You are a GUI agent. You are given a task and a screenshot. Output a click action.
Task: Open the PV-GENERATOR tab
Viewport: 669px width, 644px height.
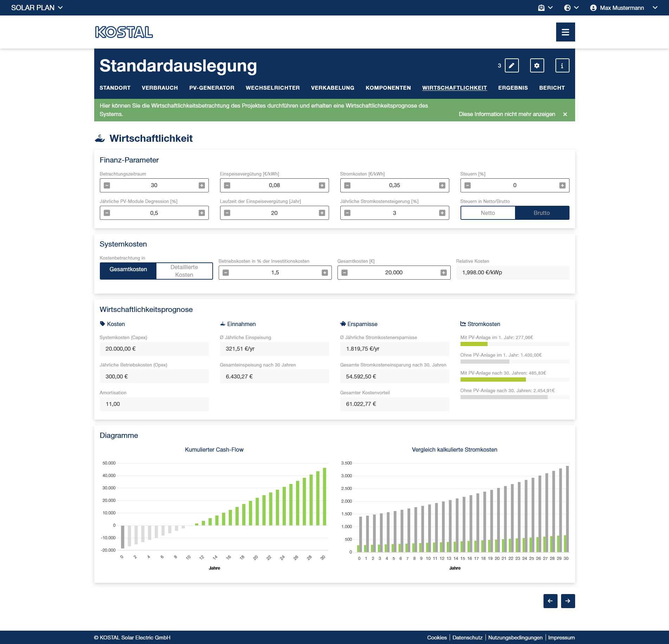tap(212, 88)
